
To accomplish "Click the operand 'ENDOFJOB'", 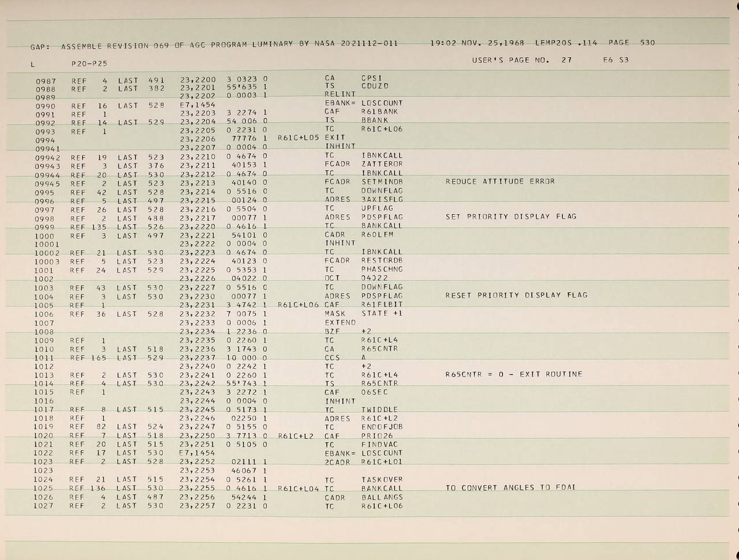I will (x=382, y=427).
